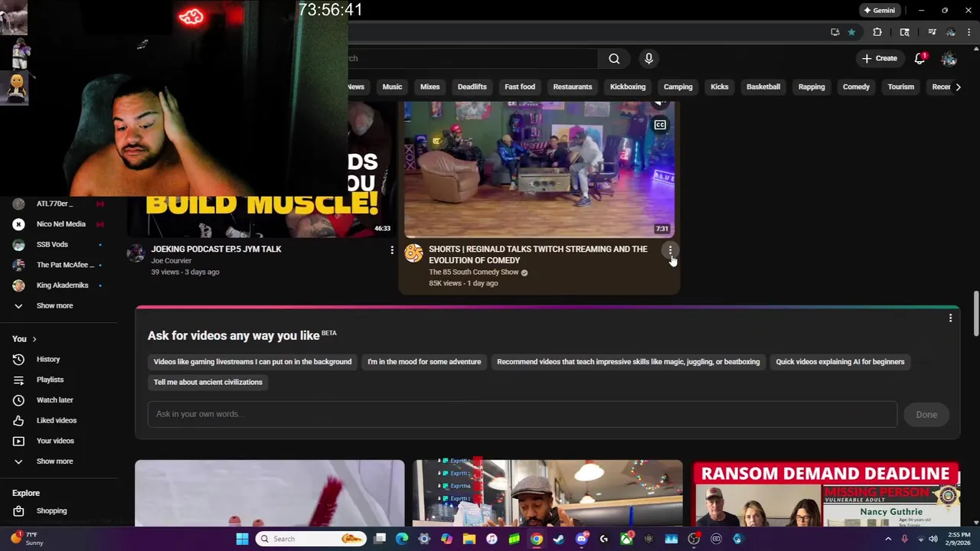Open Chrome extensions puzzle icon
980x551 pixels.
coord(877,32)
